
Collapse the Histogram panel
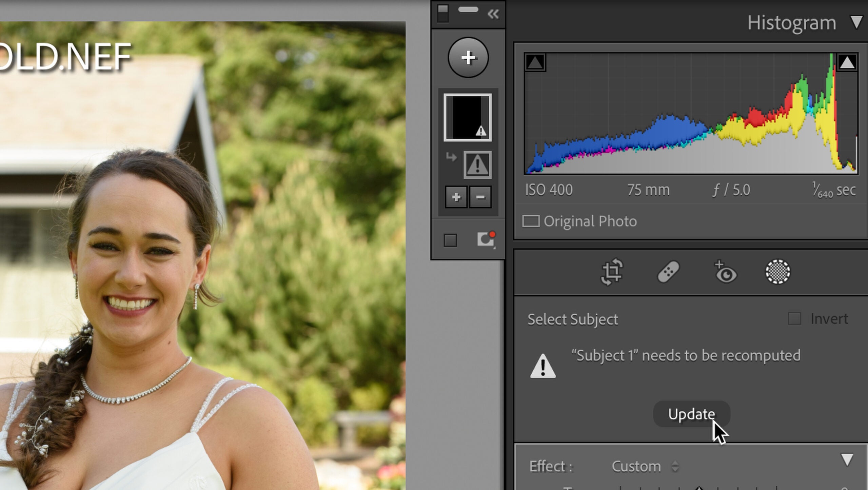(856, 22)
